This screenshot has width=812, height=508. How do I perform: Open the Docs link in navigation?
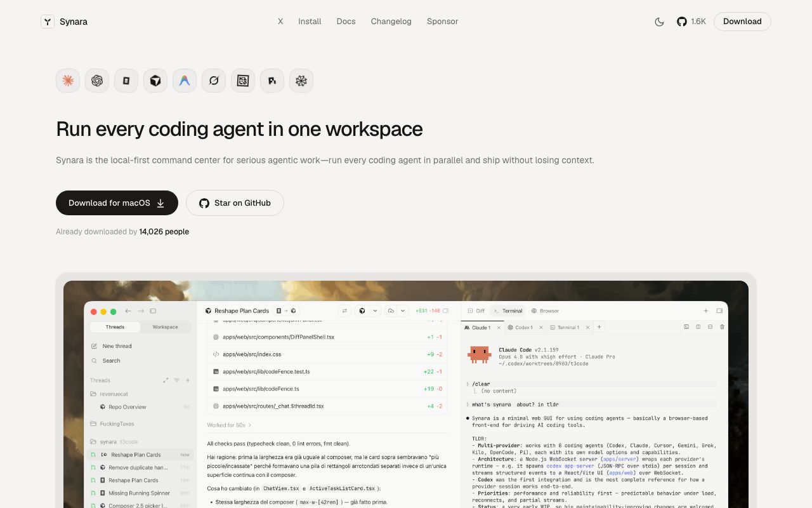(346, 22)
